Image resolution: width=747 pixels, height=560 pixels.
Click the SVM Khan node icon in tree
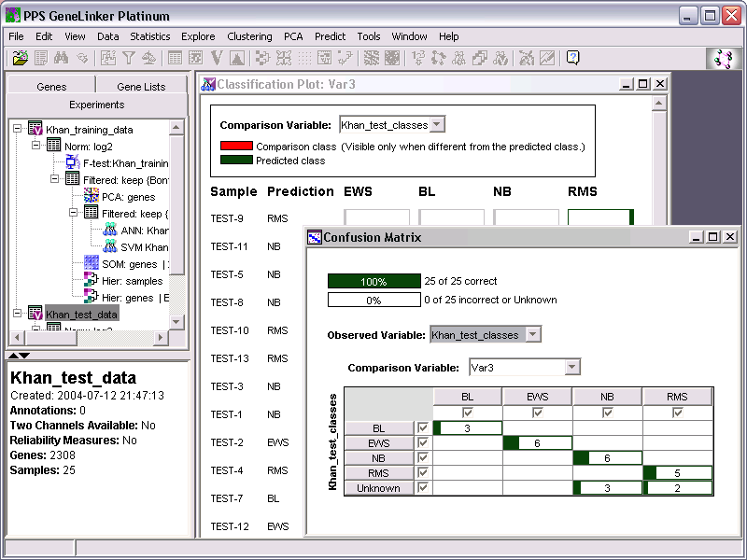click(x=109, y=245)
